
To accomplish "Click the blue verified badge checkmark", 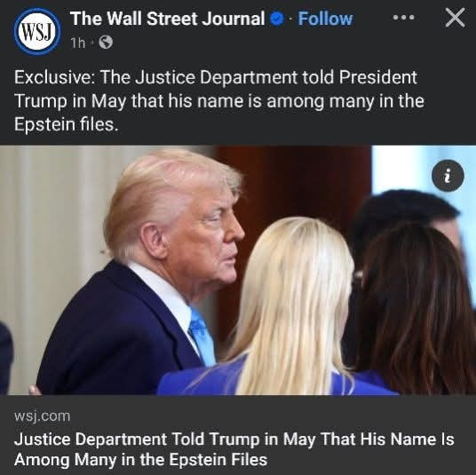I will [276, 20].
